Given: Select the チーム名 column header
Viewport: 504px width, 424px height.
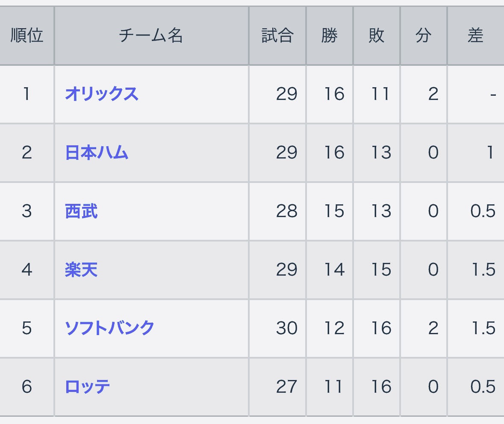Looking at the screenshot, I should pyautogui.click(x=151, y=35).
